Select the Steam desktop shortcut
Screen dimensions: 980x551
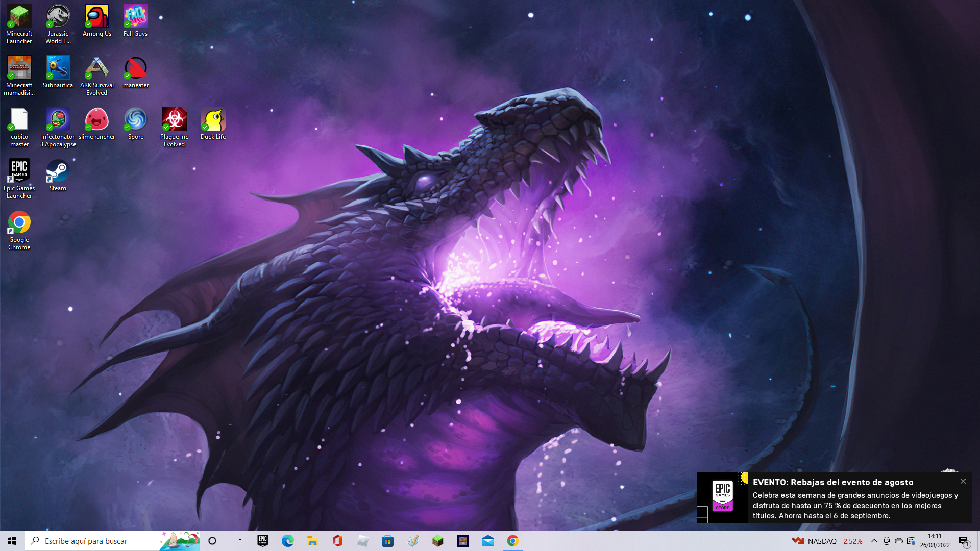coord(58,175)
